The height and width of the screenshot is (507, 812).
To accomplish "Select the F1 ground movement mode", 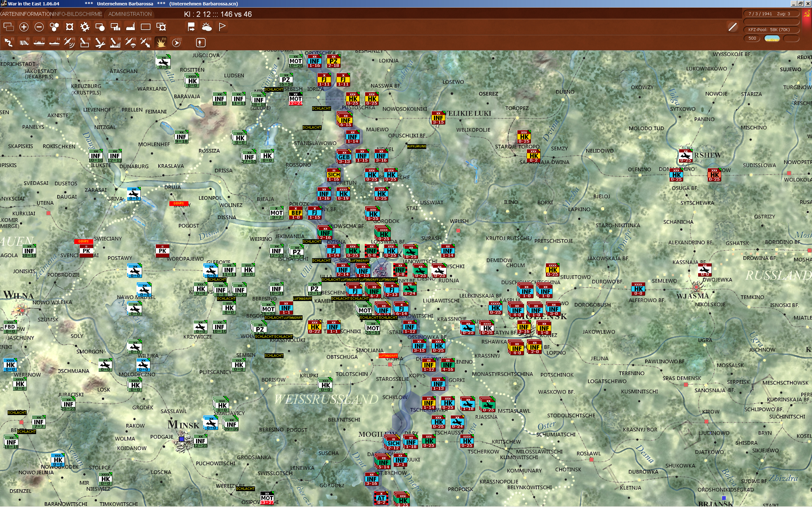I will point(9,42).
